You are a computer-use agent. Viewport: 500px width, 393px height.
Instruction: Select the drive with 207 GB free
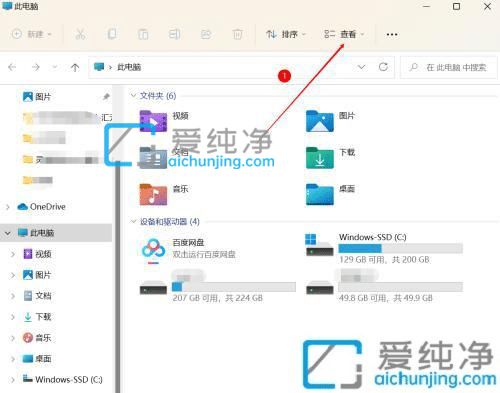point(153,288)
